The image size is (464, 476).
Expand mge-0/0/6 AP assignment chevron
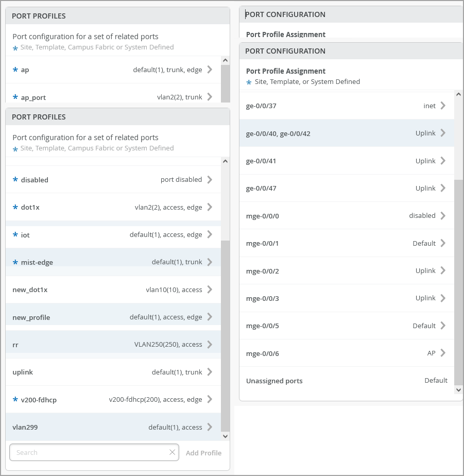pos(443,353)
